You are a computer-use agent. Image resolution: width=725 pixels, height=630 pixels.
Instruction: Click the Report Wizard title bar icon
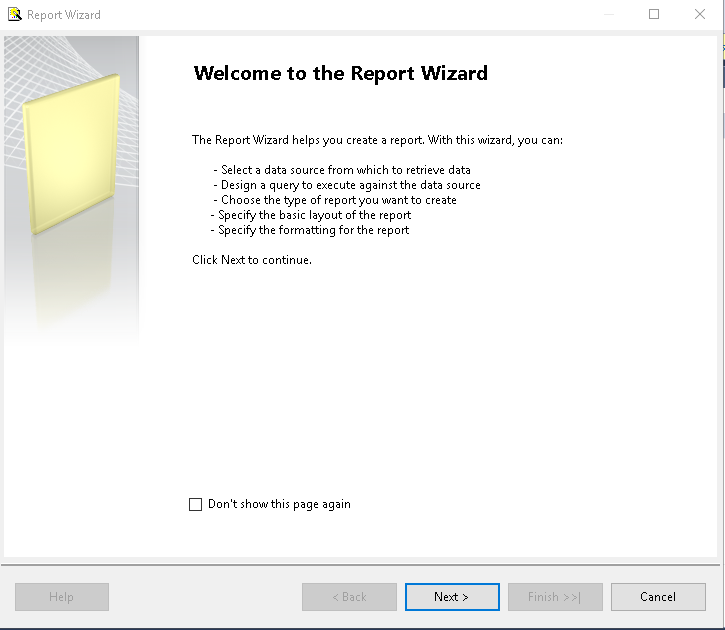click(14, 15)
